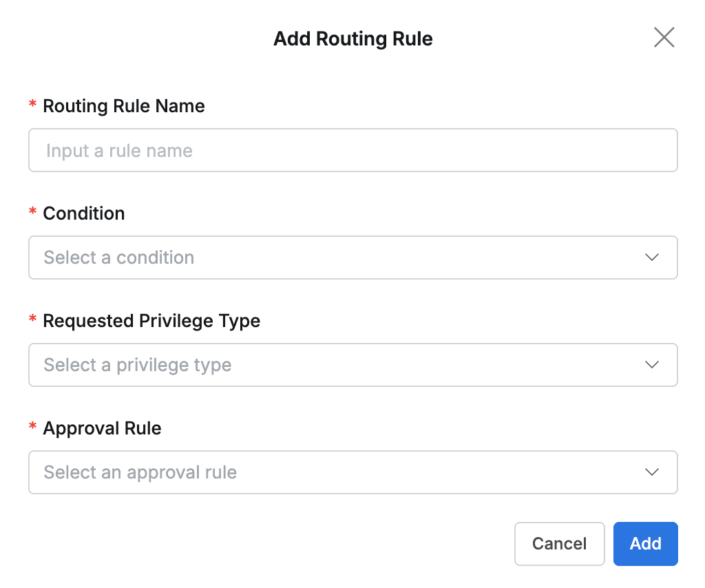
Task: Click red asterisk beside Condition
Action: pos(32,212)
